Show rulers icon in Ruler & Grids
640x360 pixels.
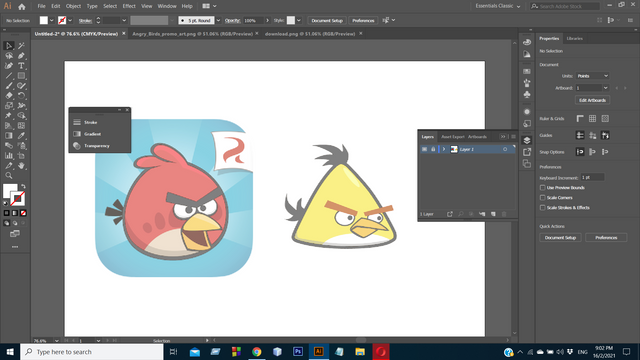(x=580, y=118)
